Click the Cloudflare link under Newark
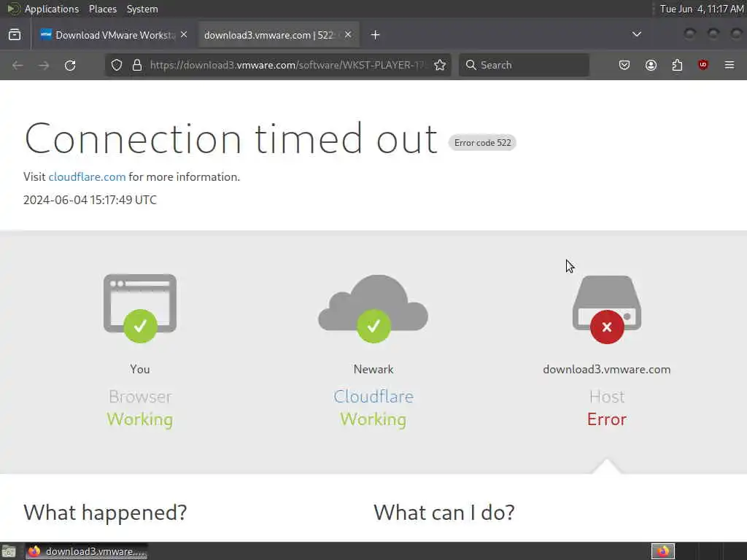The height and width of the screenshot is (560, 747). click(373, 396)
